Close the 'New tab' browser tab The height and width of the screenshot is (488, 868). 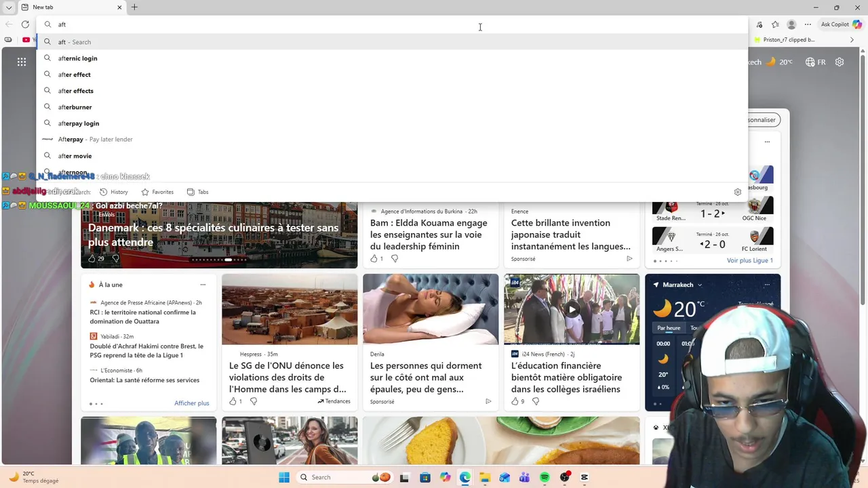119,7
